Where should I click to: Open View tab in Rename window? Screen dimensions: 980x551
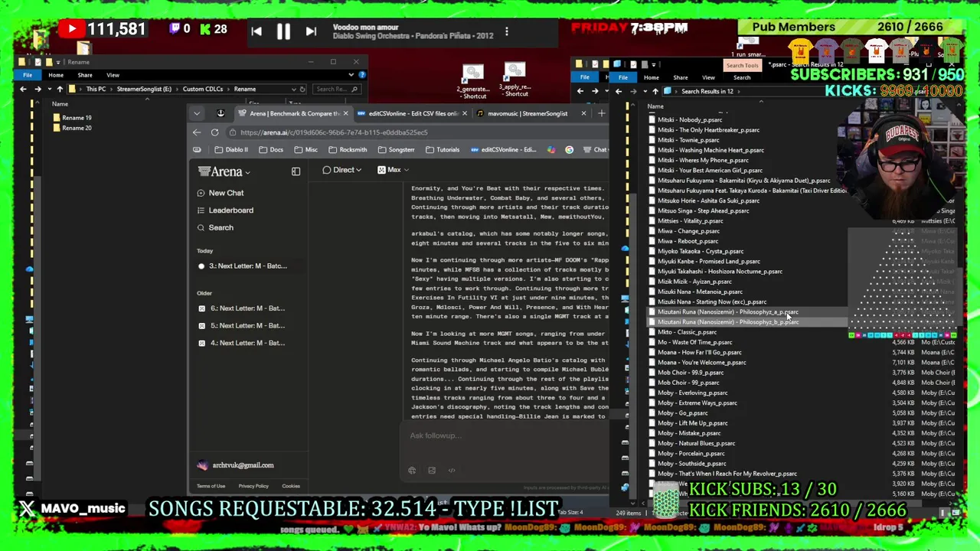point(113,75)
